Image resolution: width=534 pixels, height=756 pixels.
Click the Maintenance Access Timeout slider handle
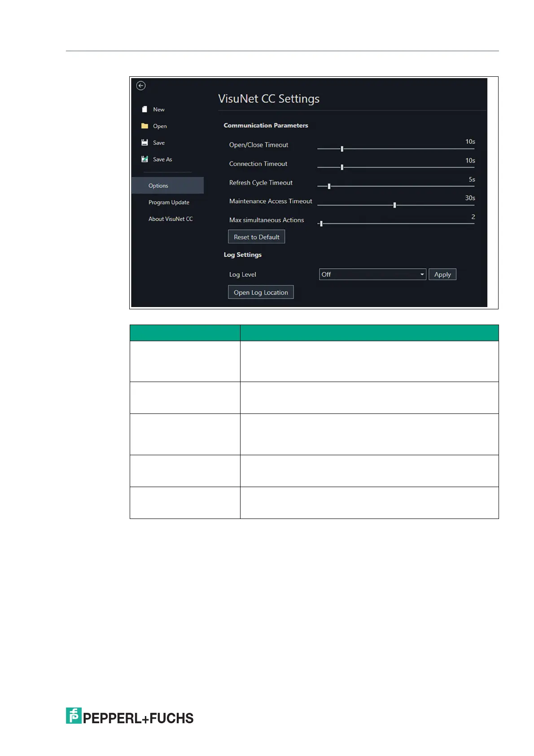(x=394, y=205)
